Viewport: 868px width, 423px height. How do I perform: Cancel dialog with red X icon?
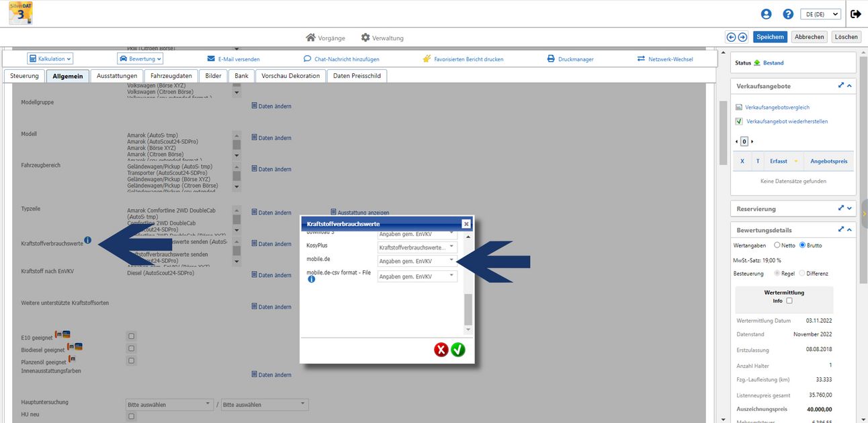(441, 350)
